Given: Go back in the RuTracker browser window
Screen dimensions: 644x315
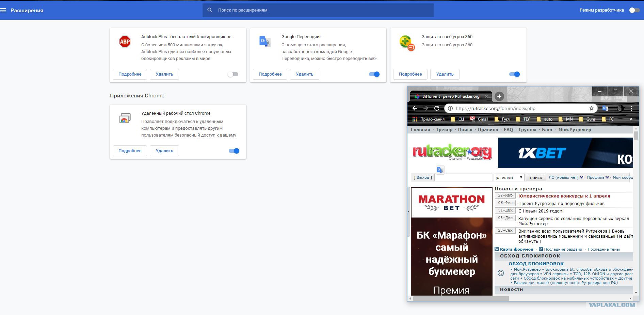Looking at the screenshot, I should tap(415, 108).
